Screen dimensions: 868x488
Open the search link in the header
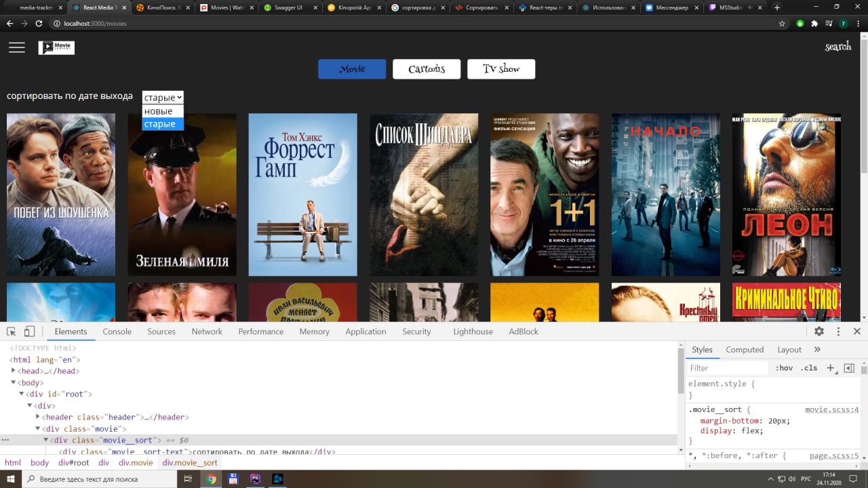coord(837,47)
